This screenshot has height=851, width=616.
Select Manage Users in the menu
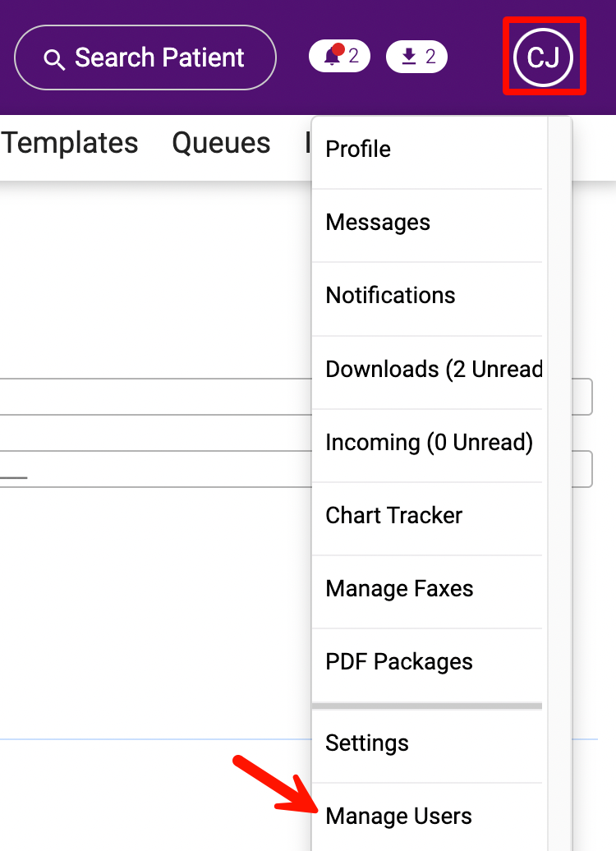pos(398,816)
